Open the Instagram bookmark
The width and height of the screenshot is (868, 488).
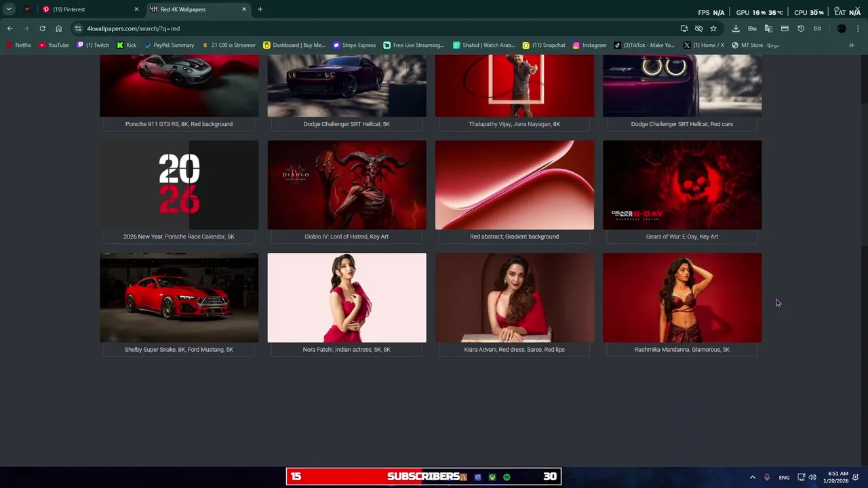(589, 45)
